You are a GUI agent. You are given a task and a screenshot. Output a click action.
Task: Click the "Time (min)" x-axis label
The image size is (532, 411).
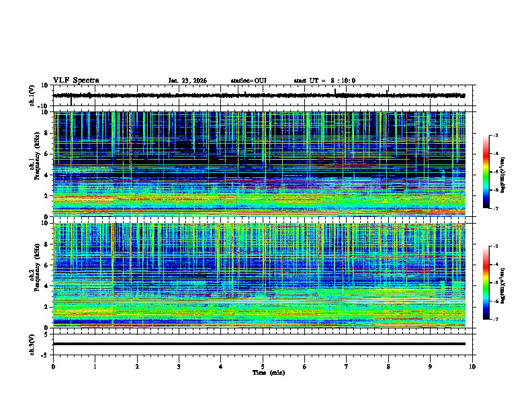[269, 373]
